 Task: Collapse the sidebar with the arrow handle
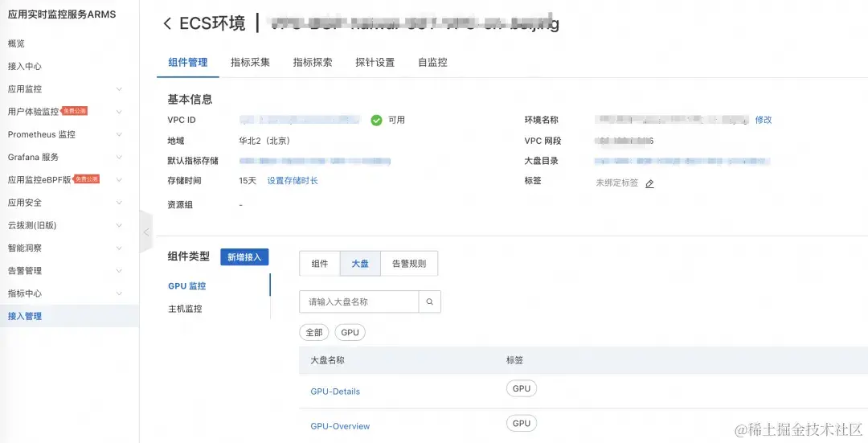click(146, 232)
